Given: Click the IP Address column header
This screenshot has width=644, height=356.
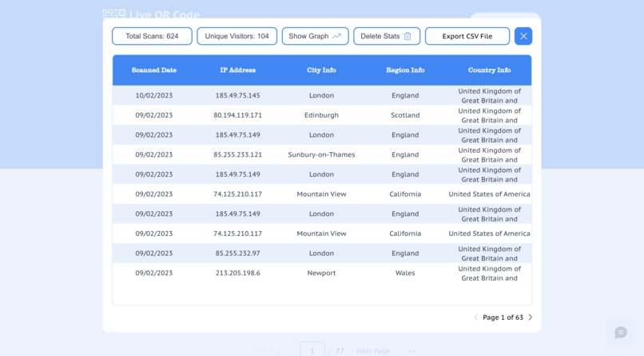Looking at the screenshot, I should pos(238,70).
